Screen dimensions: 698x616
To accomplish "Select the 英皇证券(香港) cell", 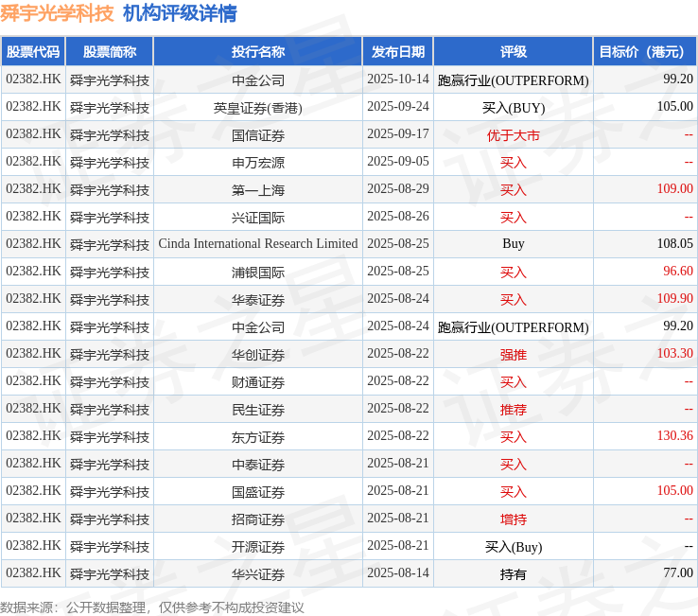I will [x=258, y=107].
